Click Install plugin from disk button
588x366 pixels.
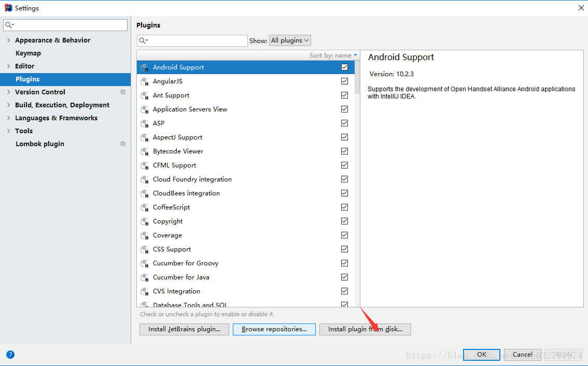[x=365, y=329]
